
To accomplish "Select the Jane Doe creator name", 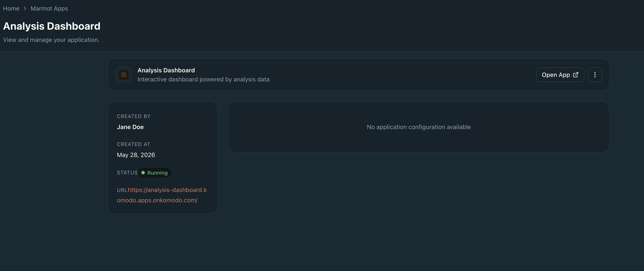I will click(130, 127).
